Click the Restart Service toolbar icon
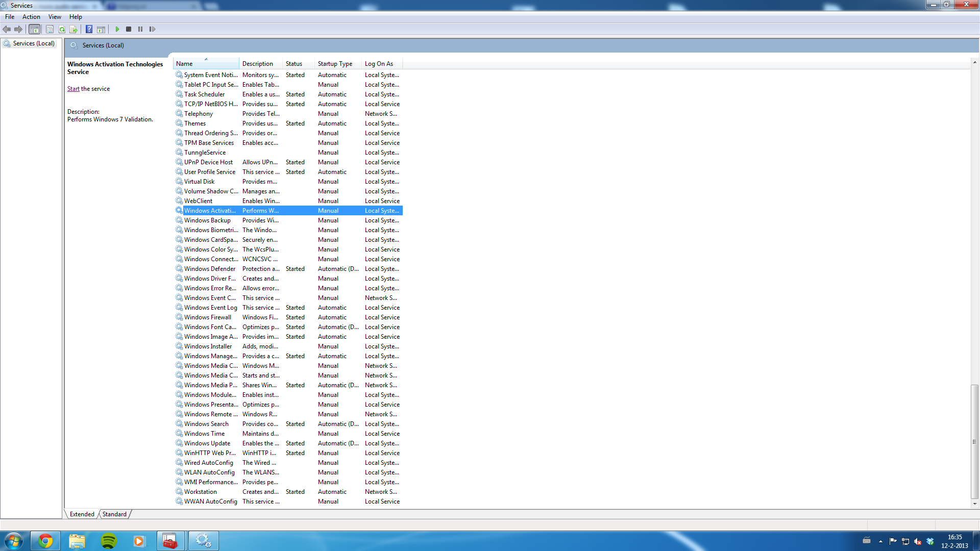 pyautogui.click(x=152, y=29)
